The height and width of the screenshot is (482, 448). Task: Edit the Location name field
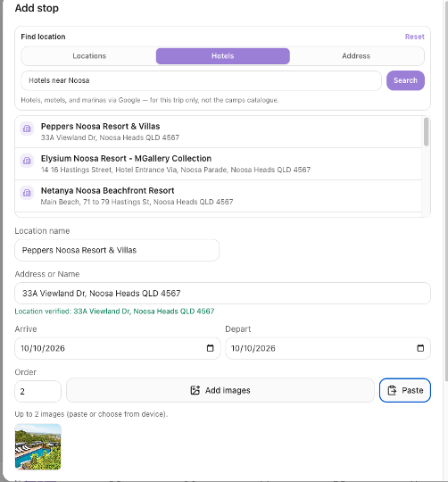[x=117, y=250]
